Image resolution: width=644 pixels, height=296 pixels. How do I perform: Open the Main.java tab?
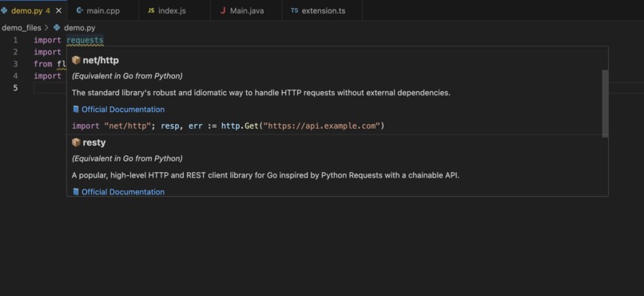(246, 10)
